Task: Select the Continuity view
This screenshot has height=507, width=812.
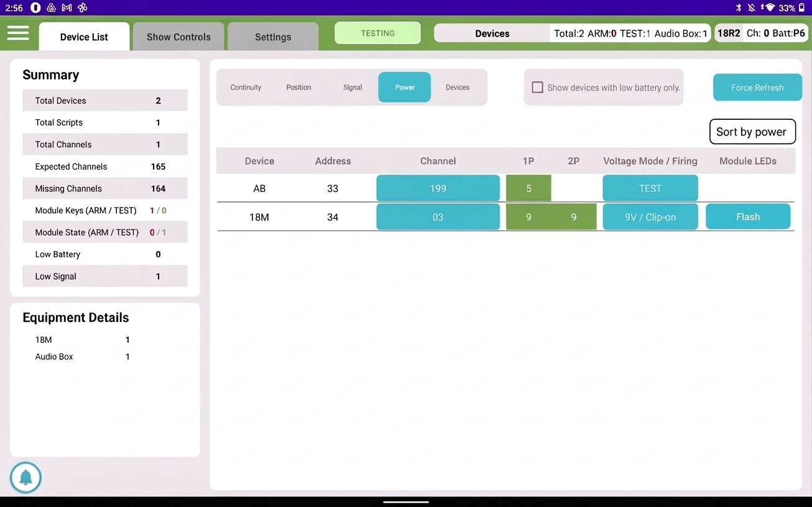Action: (x=245, y=87)
